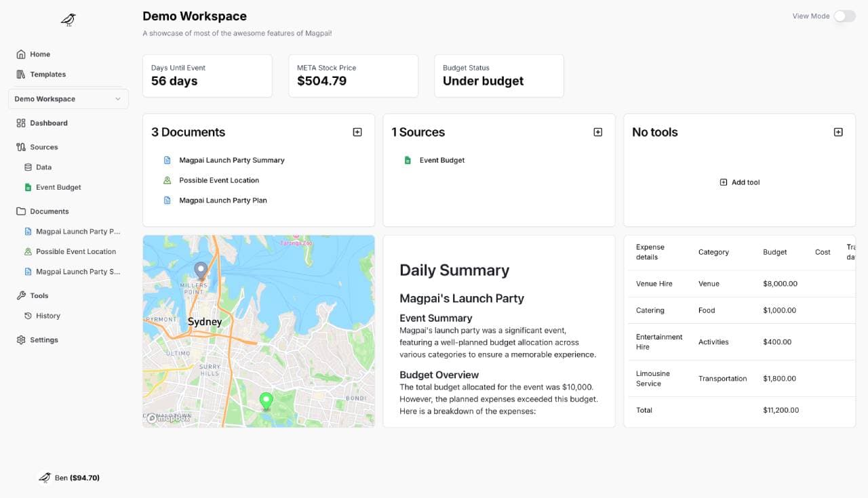
Task: Click the Dashboard grid icon
Action: click(x=21, y=123)
